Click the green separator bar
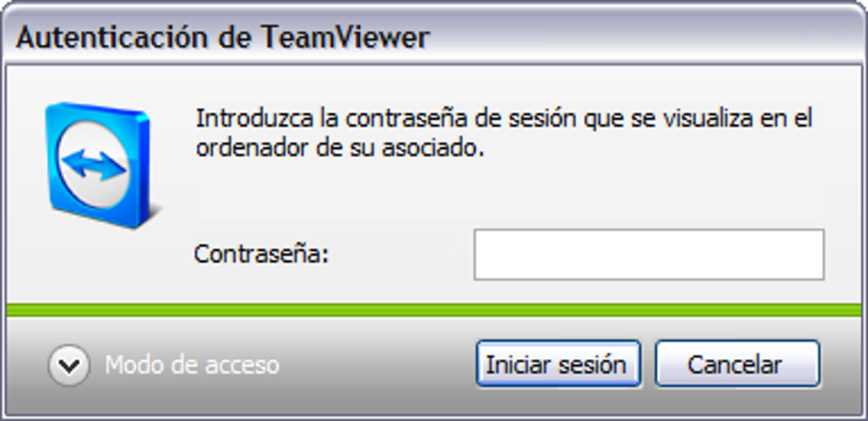The width and height of the screenshot is (868, 421). click(434, 310)
